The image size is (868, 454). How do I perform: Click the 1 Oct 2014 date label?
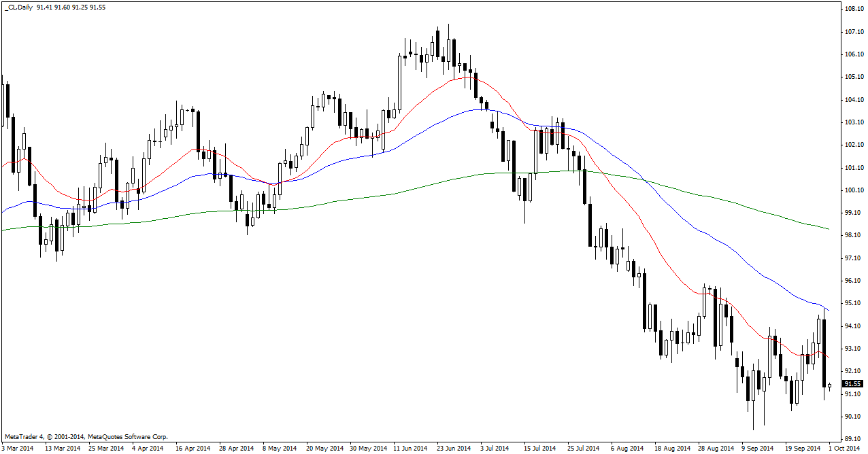844,449
